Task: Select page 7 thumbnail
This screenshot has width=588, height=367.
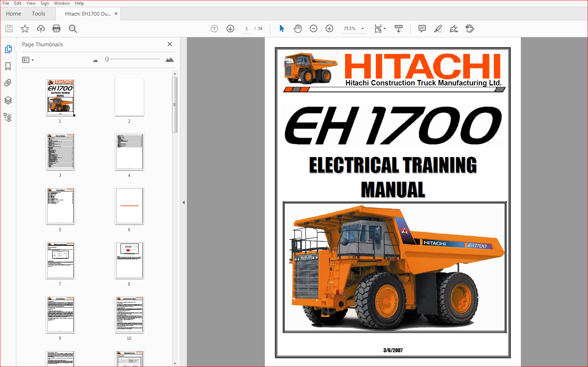Action: pyautogui.click(x=60, y=260)
